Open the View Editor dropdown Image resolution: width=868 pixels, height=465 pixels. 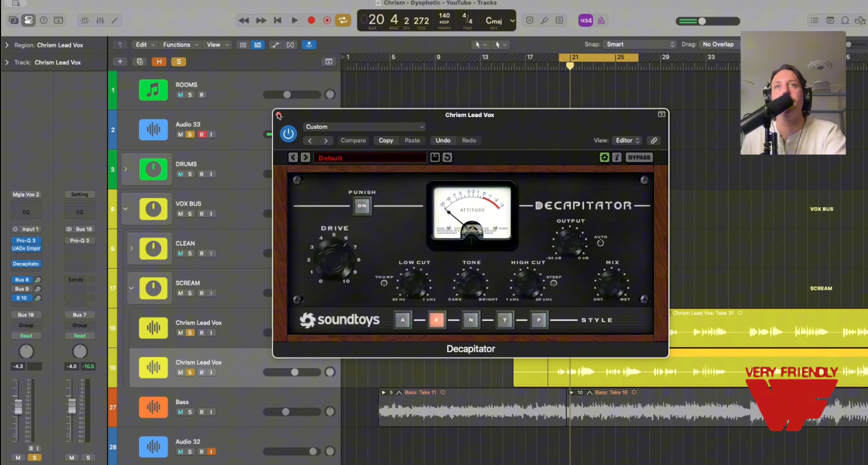tap(627, 141)
